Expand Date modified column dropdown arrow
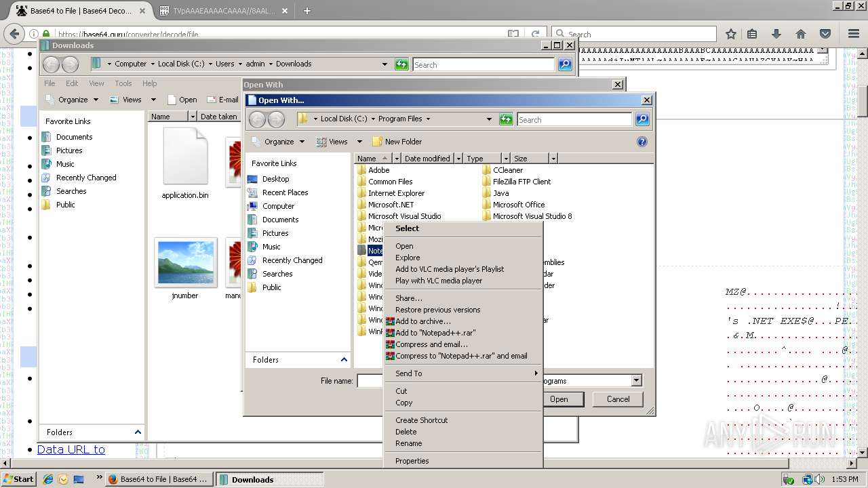The image size is (868, 488). point(458,159)
